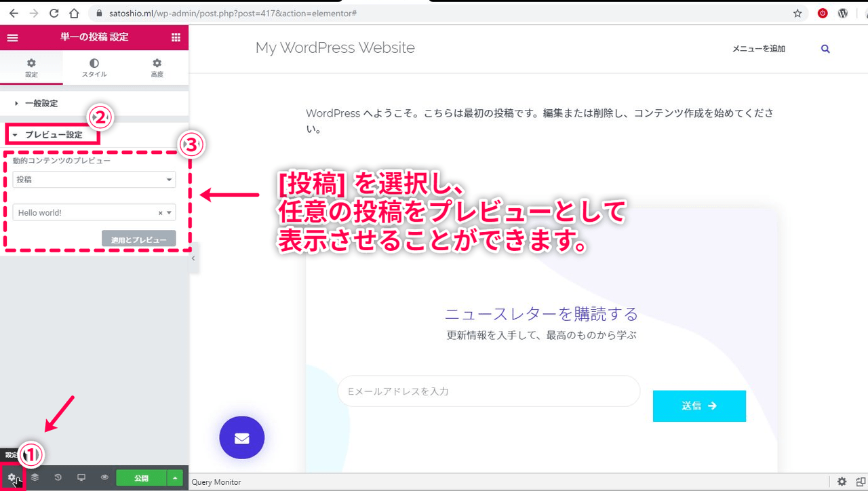Switch to the 高度 tab

[x=157, y=68]
